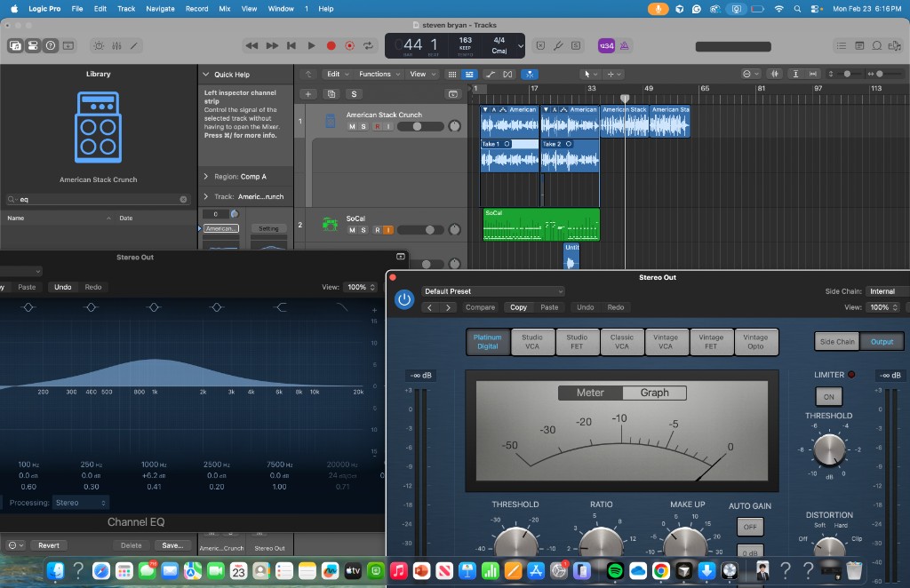Open the Track menu in the menu bar
The image size is (910, 588).
[x=126, y=9]
